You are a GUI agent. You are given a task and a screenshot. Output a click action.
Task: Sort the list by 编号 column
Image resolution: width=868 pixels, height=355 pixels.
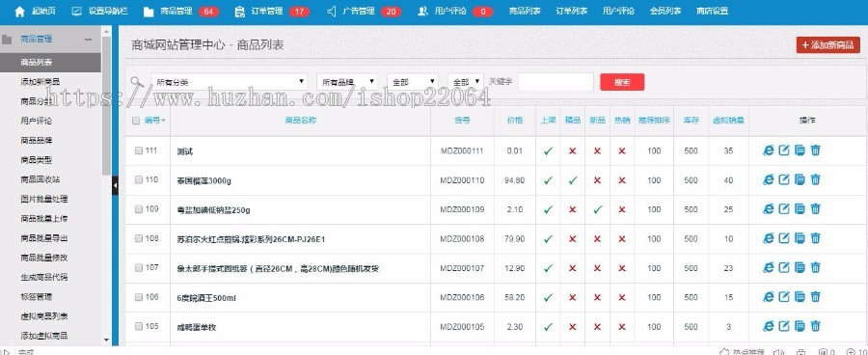coord(155,121)
